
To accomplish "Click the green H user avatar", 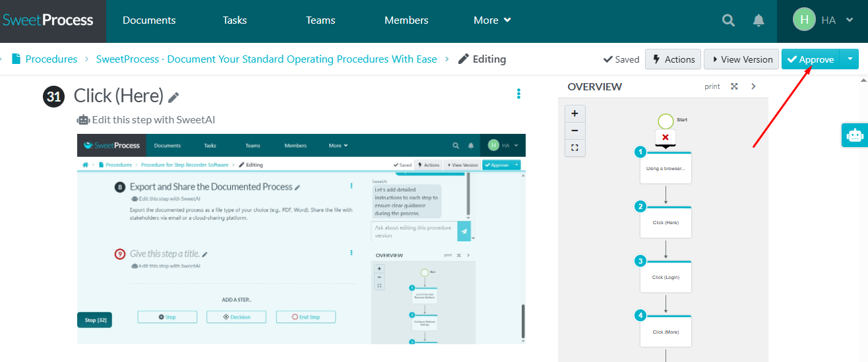I will pyautogui.click(x=804, y=20).
